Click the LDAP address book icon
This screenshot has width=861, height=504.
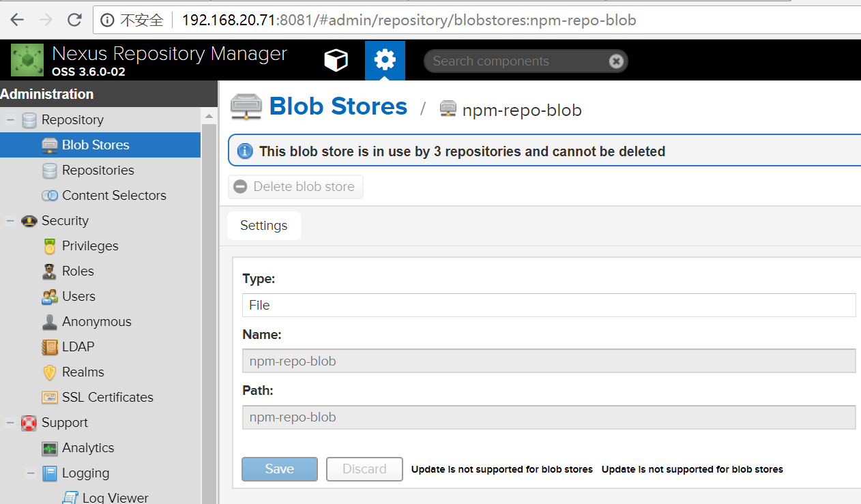click(x=49, y=347)
